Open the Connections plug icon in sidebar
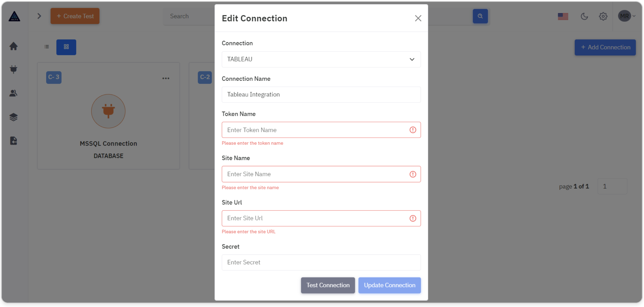The width and height of the screenshot is (644, 307). click(13, 69)
